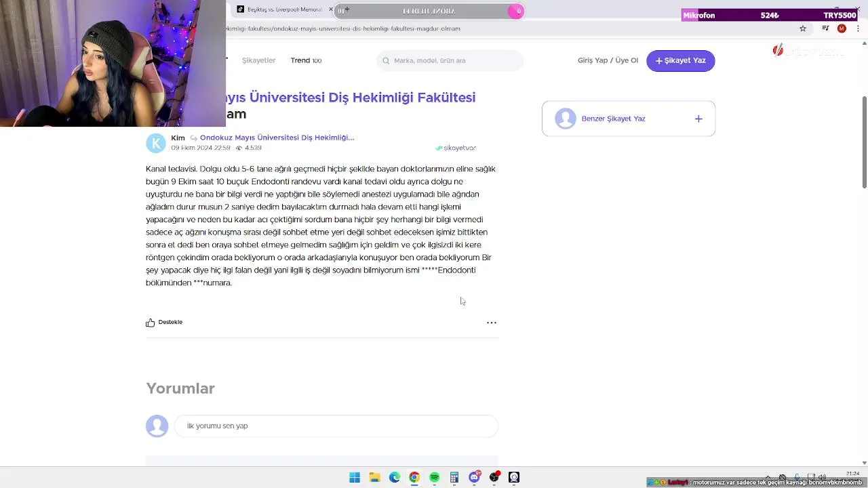Click the TERCİH HEDEFİ goal progress bar
Viewport: 868px width, 488px height.
point(429,11)
